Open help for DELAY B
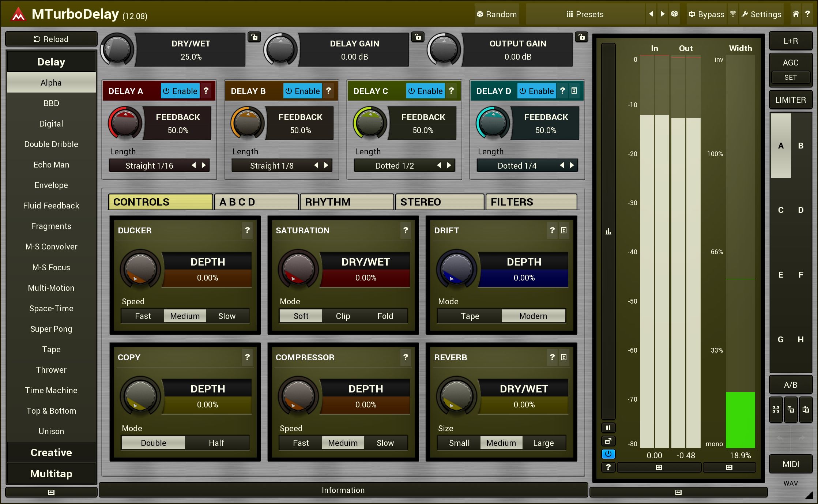 point(329,91)
